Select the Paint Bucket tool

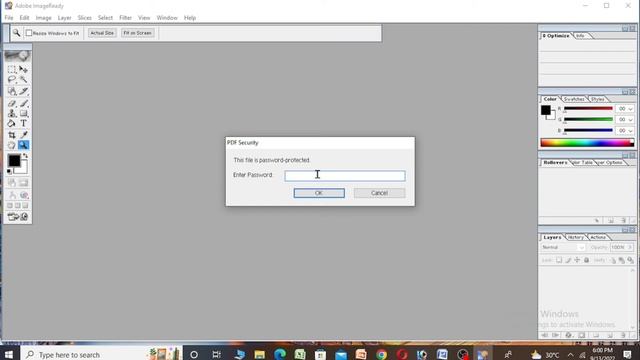pos(12,123)
